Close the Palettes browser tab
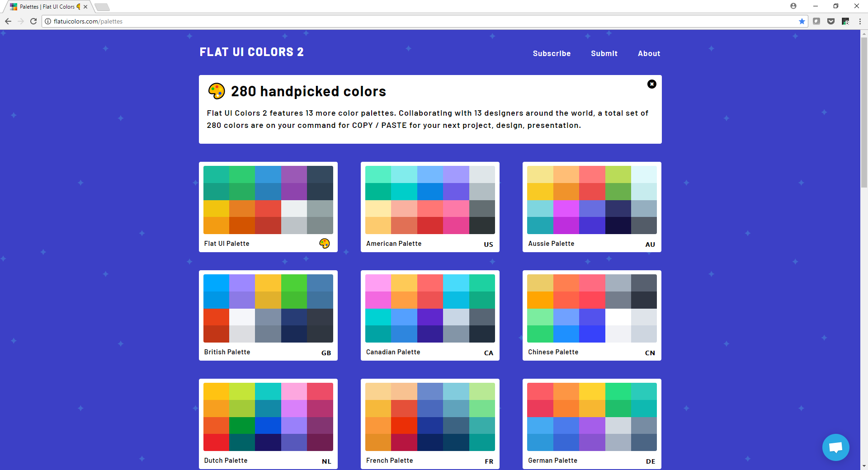Screen dimensions: 868x470 pyautogui.click(x=85, y=7)
